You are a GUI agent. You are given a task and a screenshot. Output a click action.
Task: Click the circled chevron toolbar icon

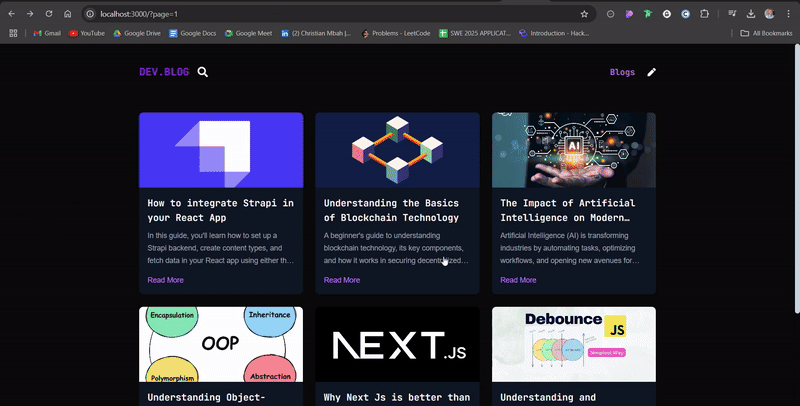click(610, 14)
